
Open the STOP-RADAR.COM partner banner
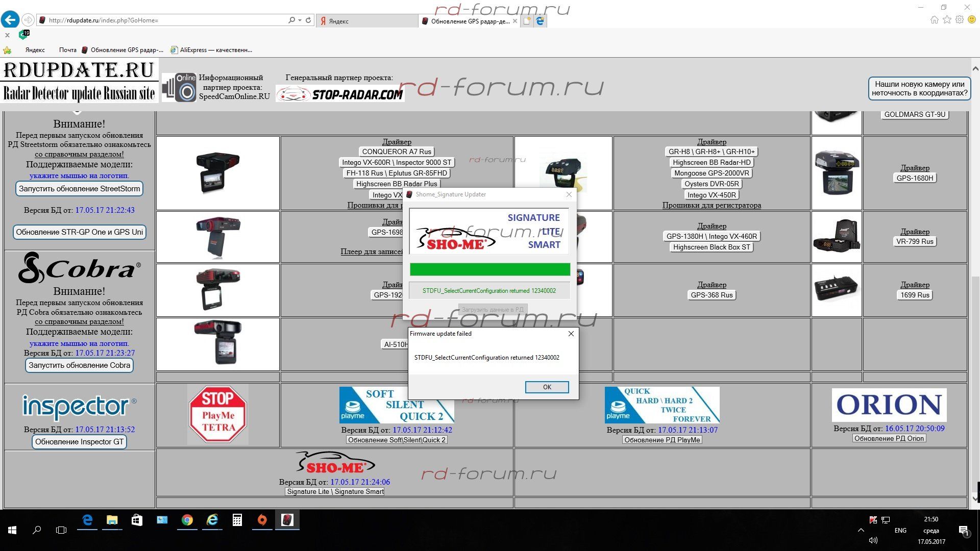click(x=340, y=94)
